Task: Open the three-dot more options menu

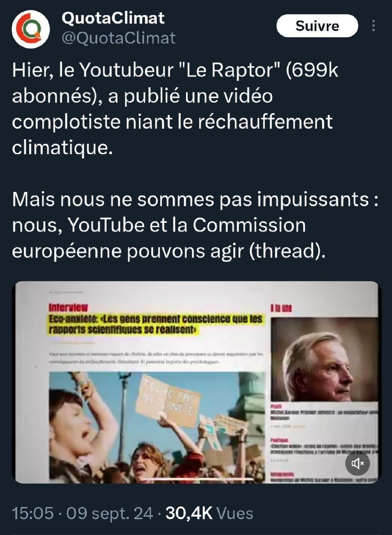Action: pos(373,26)
